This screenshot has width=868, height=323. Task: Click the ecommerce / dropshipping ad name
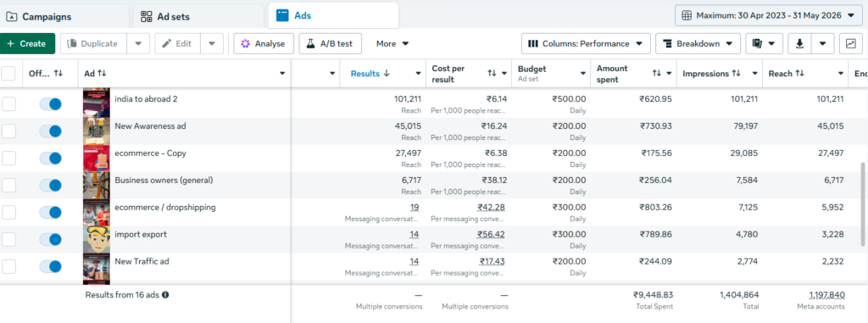[165, 207]
